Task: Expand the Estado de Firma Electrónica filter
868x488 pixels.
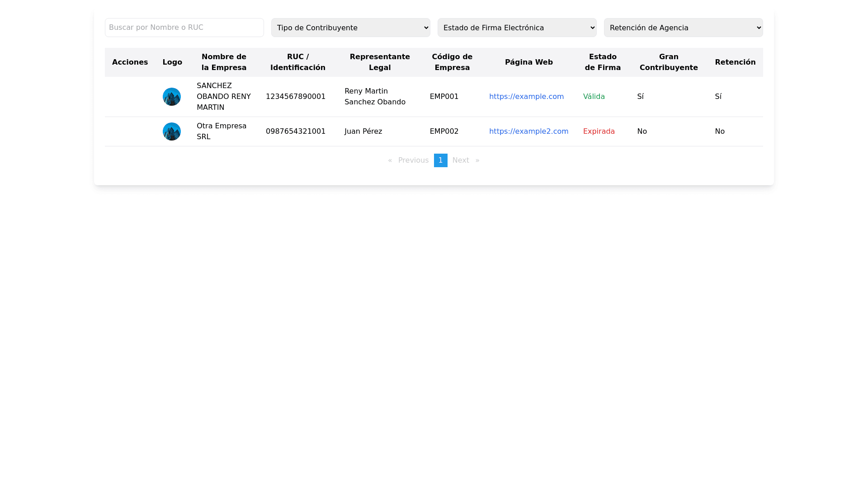Action: tap(517, 28)
